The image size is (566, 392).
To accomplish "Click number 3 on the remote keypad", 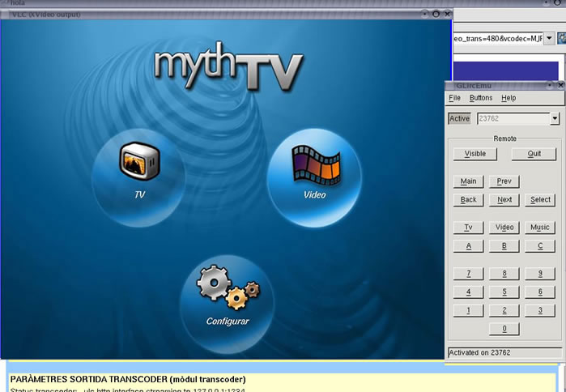I will point(540,310).
